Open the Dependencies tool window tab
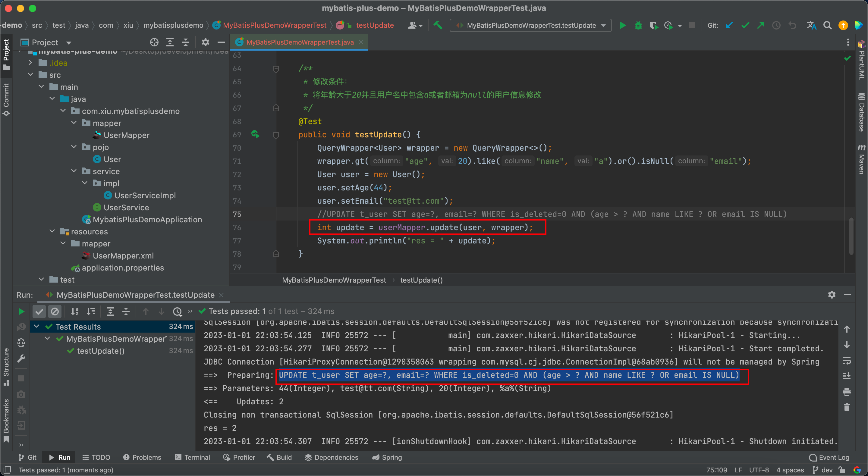Viewport: 868px width, 476px height. [331, 457]
